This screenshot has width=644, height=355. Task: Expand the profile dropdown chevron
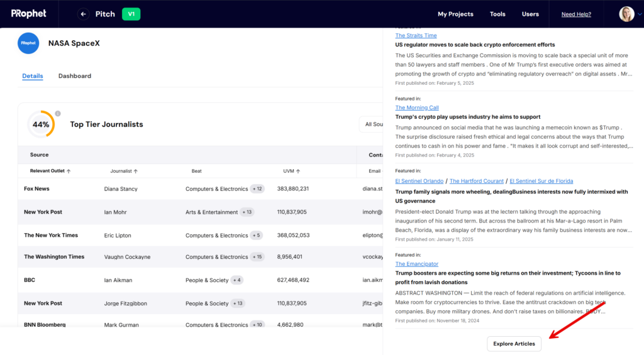coord(640,14)
